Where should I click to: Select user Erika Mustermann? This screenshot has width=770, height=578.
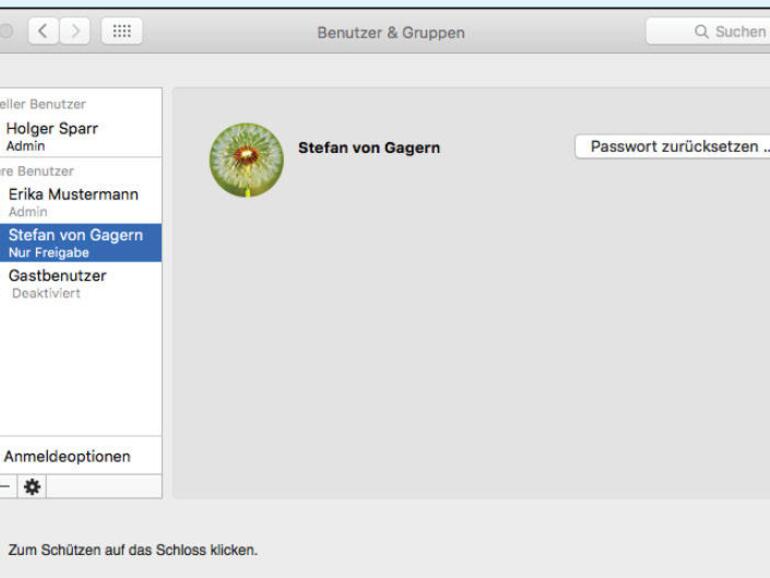(x=81, y=202)
